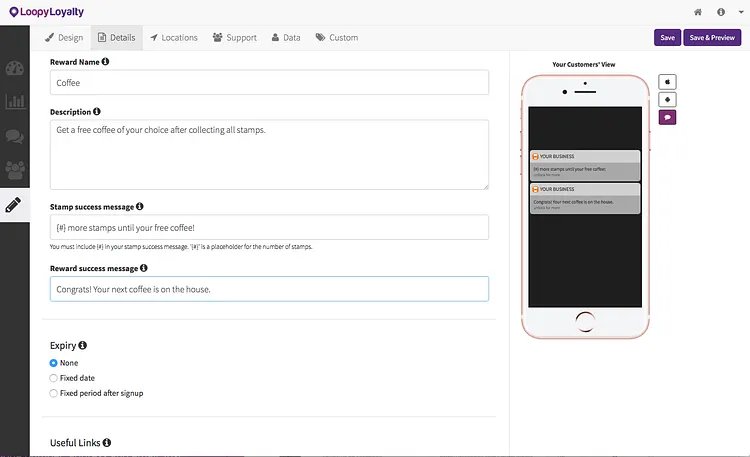Switch to the Design tab
The width and height of the screenshot is (750, 457).
64,37
